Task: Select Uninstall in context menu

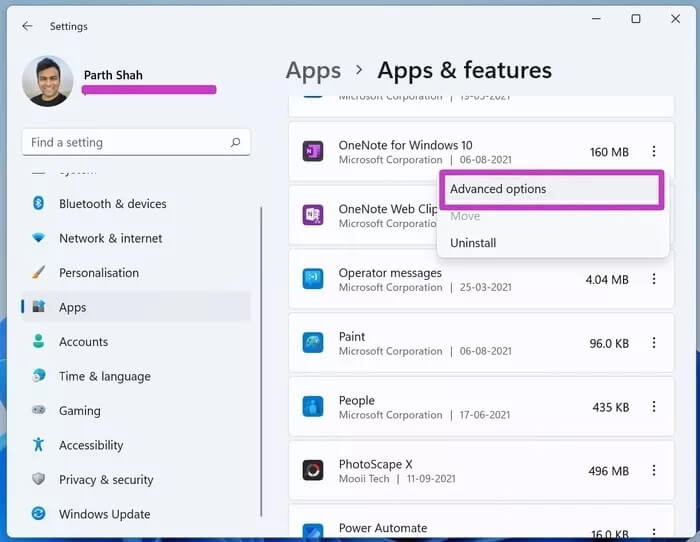Action: [552, 243]
